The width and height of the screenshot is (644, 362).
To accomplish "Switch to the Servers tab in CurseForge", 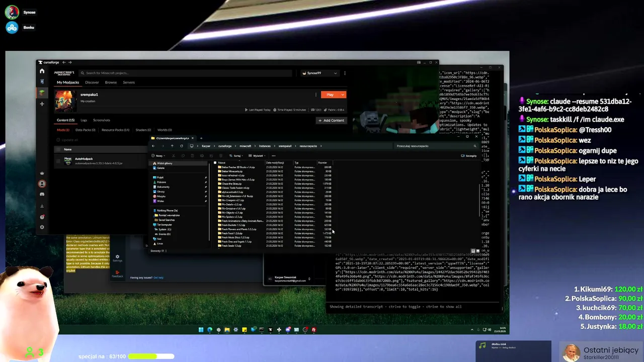I will click(129, 82).
